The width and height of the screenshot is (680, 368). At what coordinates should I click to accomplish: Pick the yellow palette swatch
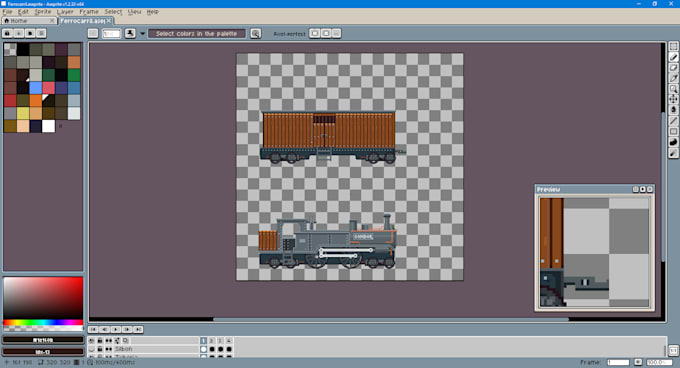point(23,113)
